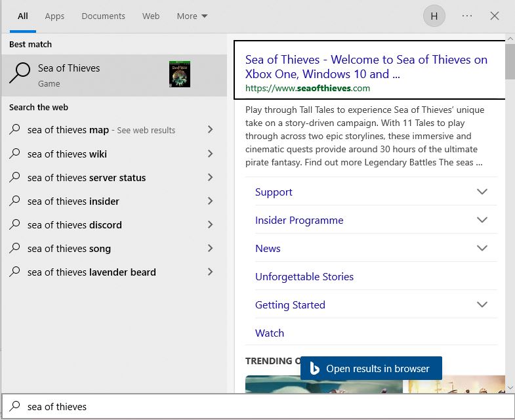Expand the Getting Started chevron
Image resolution: width=515 pixels, height=420 pixels.
pyautogui.click(x=482, y=305)
